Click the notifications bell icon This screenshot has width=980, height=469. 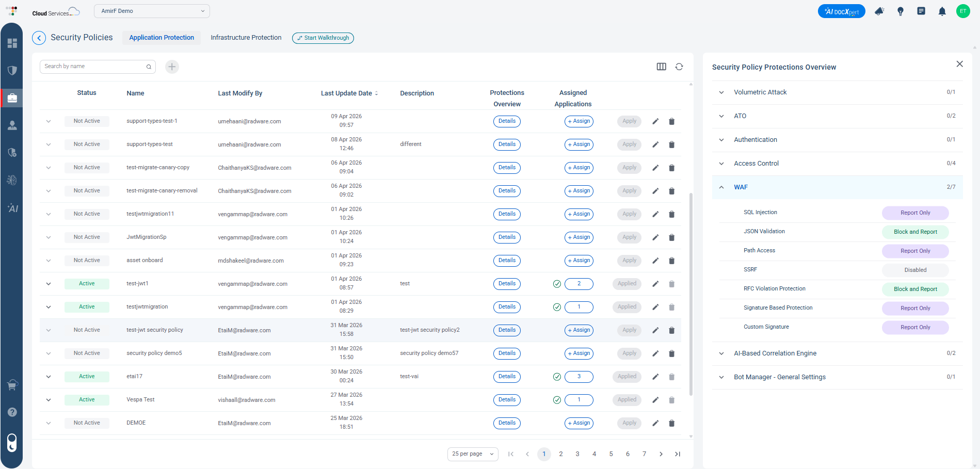[x=942, y=11]
